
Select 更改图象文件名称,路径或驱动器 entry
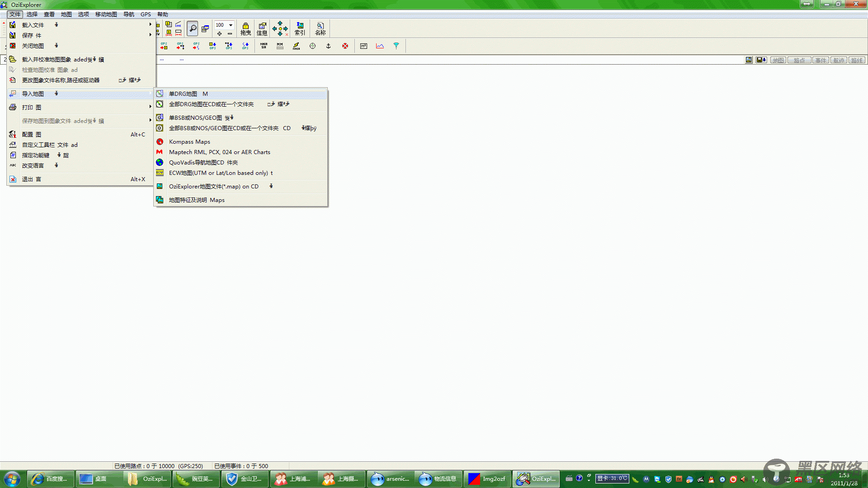click(81, 80)
